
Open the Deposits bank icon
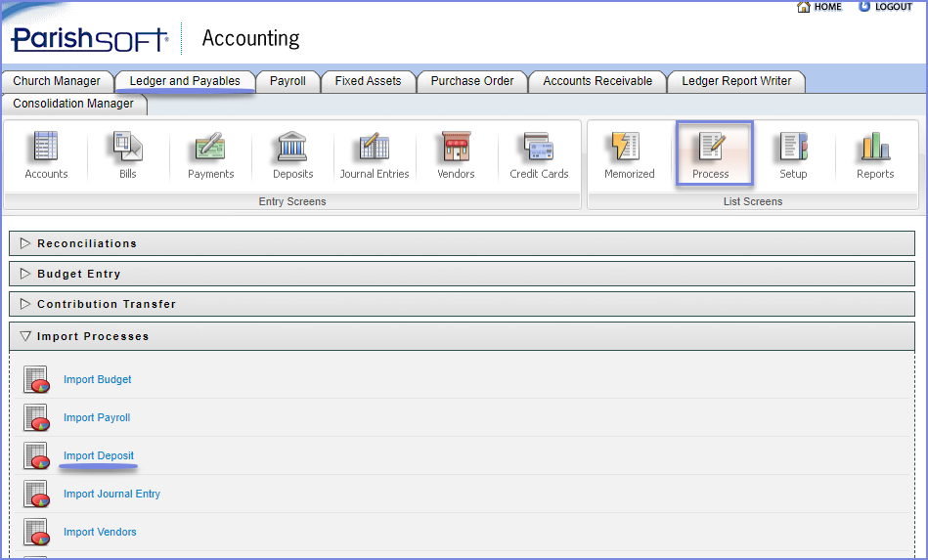point(292,147)
